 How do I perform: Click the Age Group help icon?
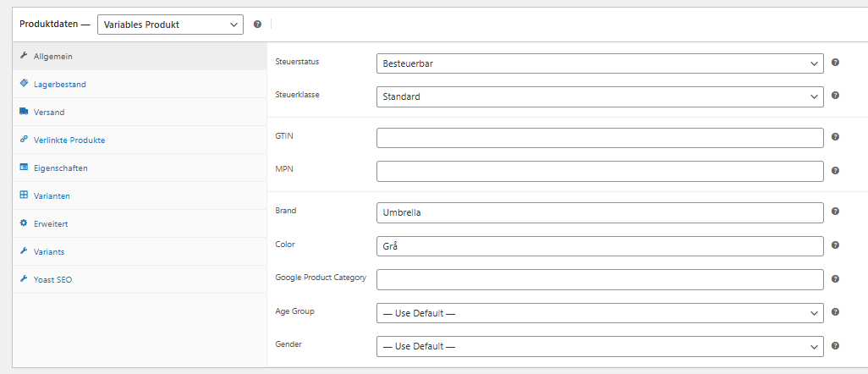click(835, 312)
